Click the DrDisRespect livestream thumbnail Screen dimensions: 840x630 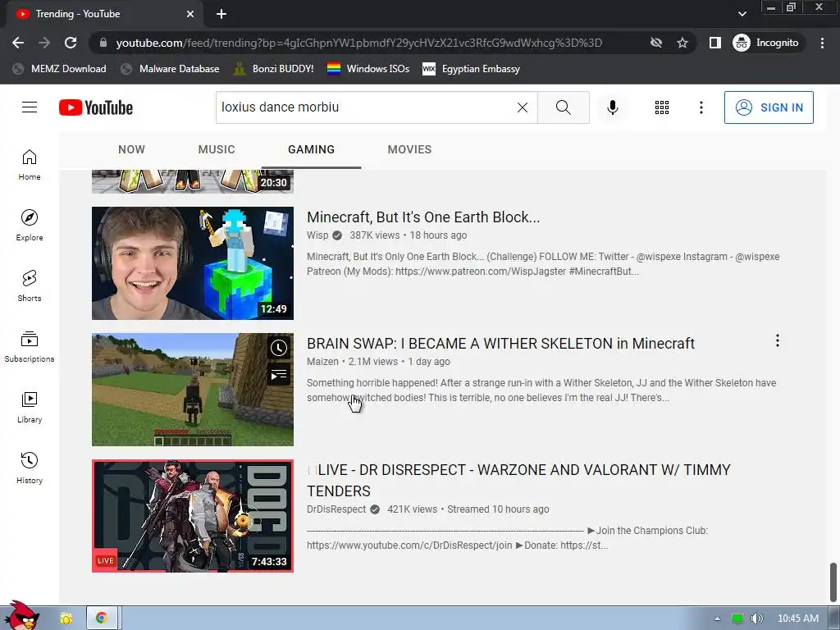point(193,516)
